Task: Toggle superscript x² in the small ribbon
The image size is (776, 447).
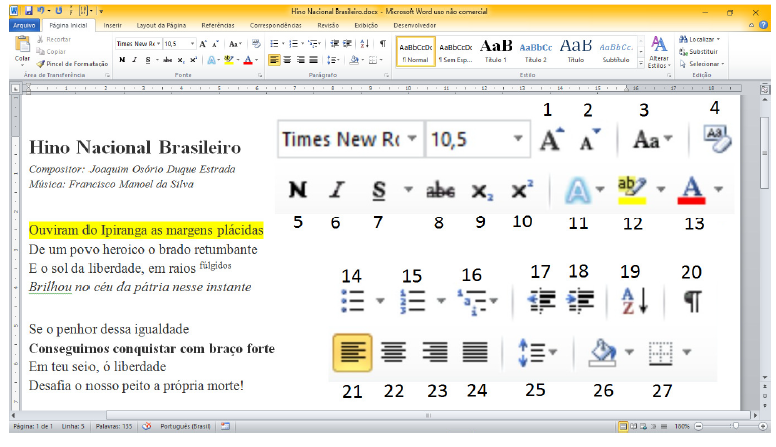Action: click(194, 60)
